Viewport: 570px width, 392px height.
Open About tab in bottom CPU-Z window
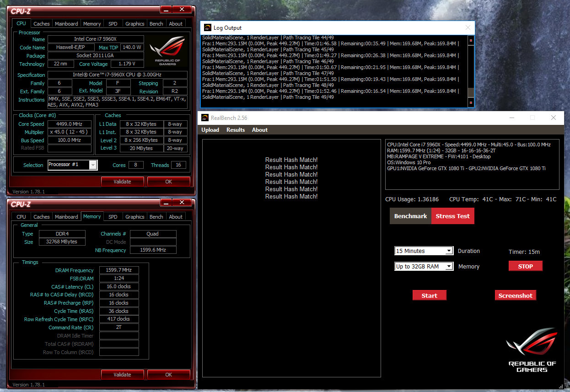[176, 217]
